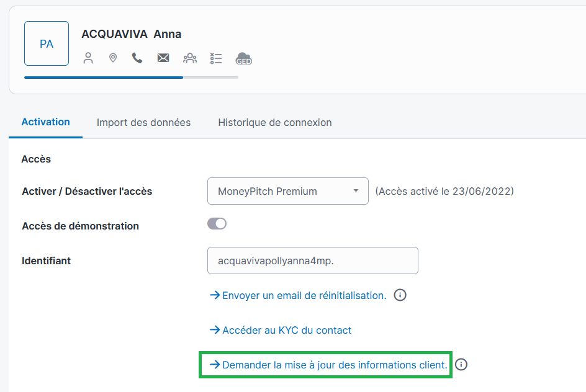The height and width of the screenshot is (392, 586).
Task: Click Demander la mise à jour des informations client
Action: coord(334,365)
